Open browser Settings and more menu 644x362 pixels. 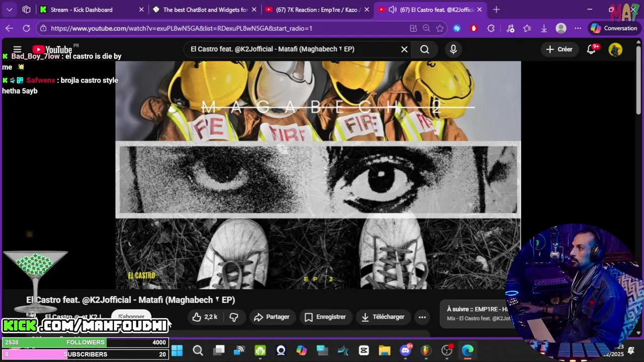pyautogui.click(x=578, y=28)
